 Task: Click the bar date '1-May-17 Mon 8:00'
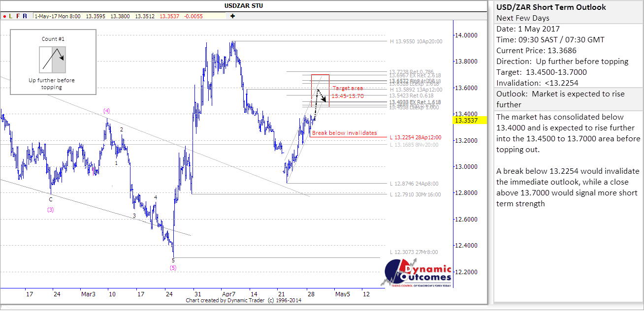pos(58,16)
